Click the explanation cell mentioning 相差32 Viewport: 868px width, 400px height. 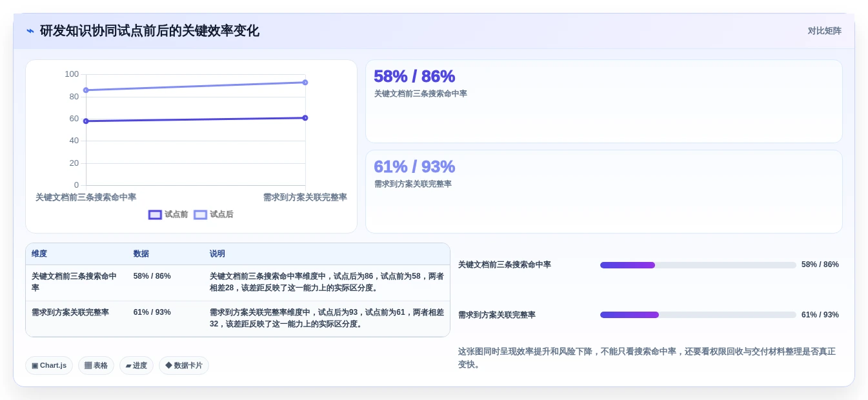click(327, 318)
